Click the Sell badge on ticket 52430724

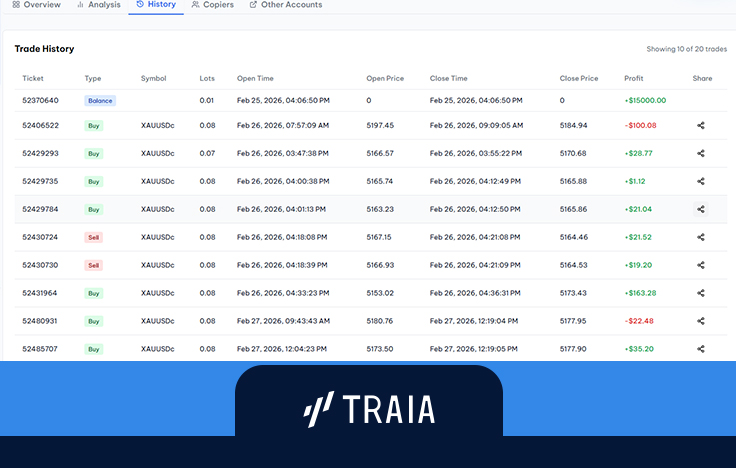tap(94, 237)
